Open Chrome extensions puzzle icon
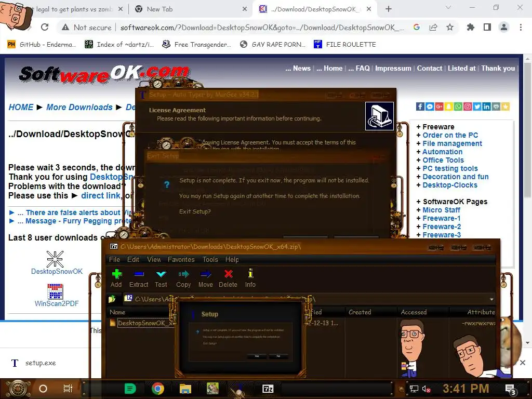This screenshot has height=399, width=532. [x=471, y=27]
